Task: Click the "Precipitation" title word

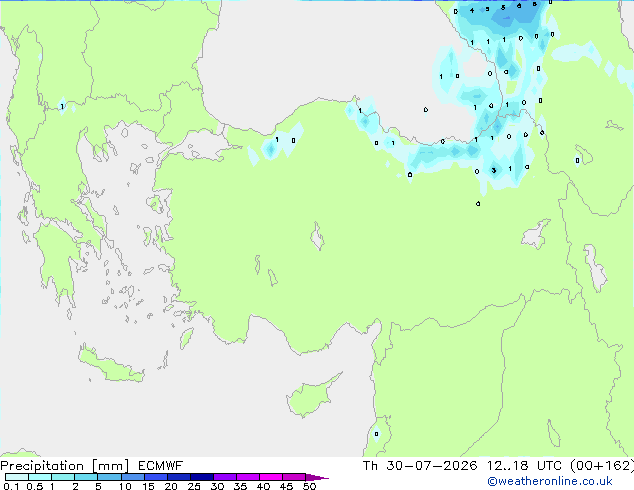Action: pyautogui.click(x=42, y=466)
